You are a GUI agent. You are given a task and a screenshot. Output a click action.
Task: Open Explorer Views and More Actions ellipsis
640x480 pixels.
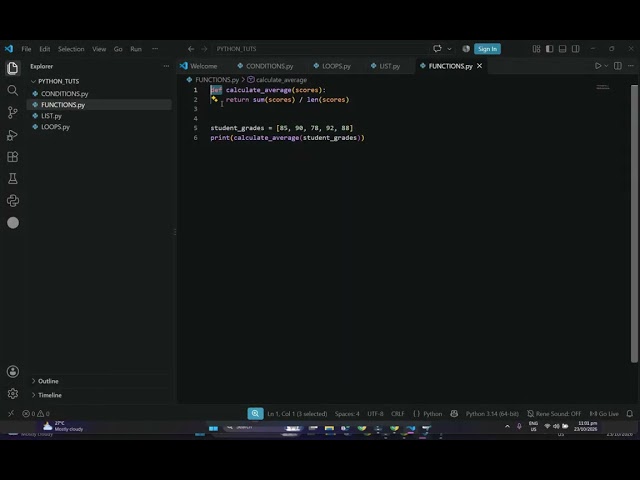pos(166,66)
